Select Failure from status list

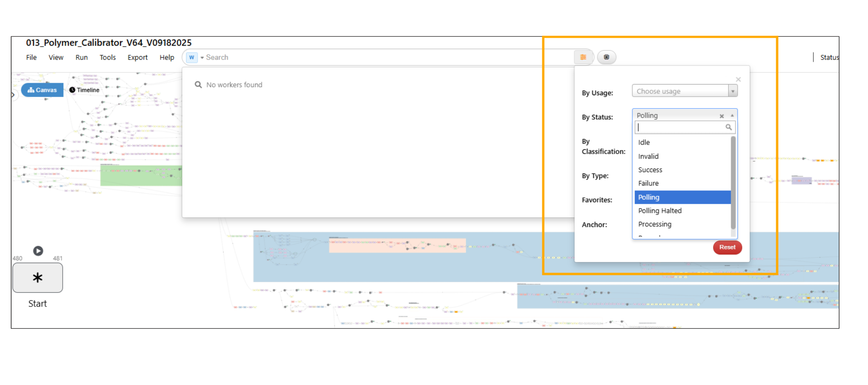(x=648, y=183)
